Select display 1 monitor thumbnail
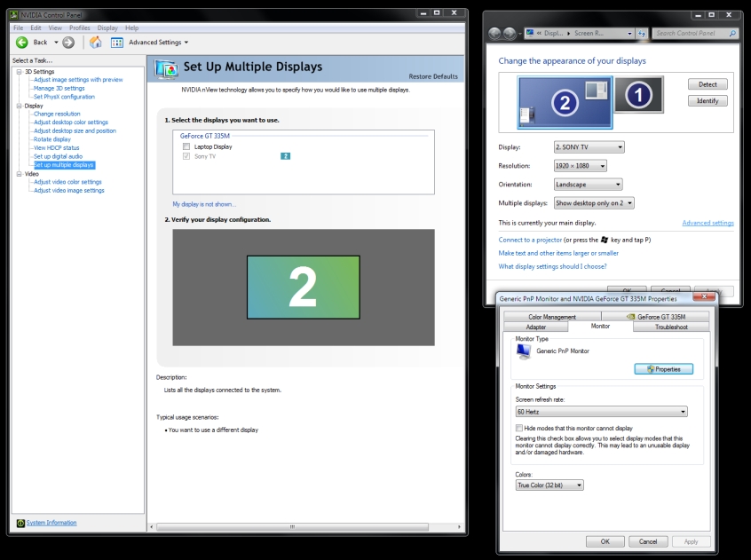The image size is (751, 560). point(638,95)
